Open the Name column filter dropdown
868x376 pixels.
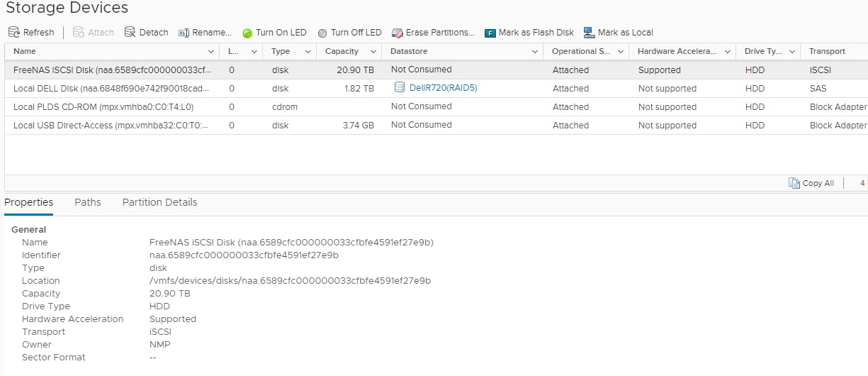(x=211, y=52)
